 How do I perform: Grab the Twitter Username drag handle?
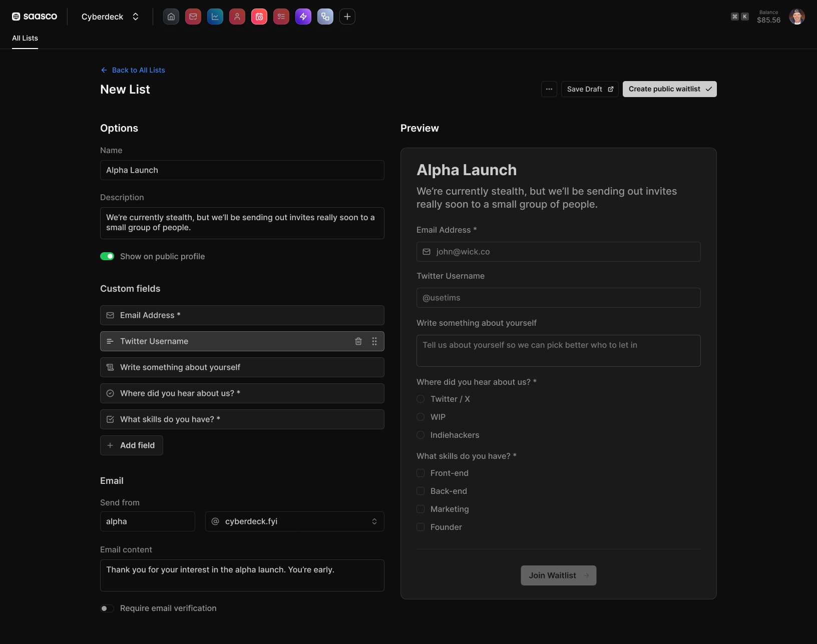coord(374,341)
